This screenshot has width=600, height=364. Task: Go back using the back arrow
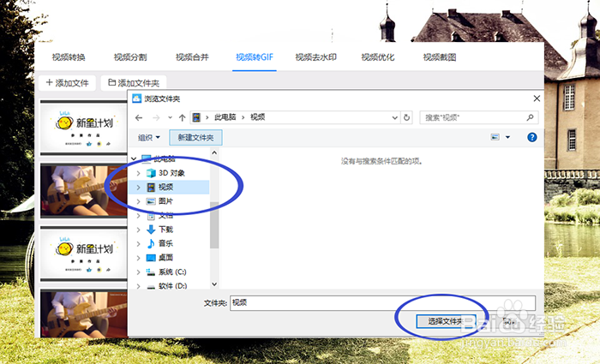139,118
